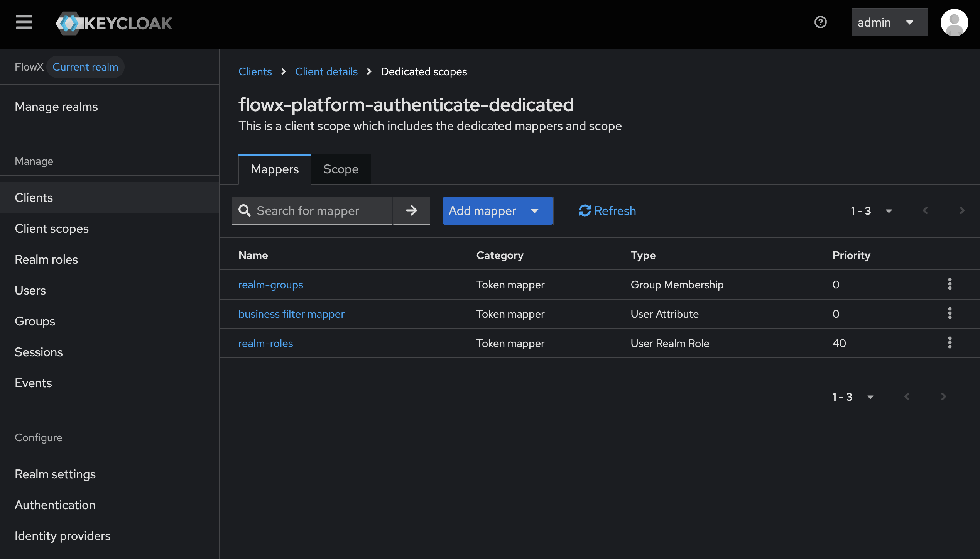Expand top pagination 1-3 per-page dropdown
980x559 pixels.
click(871, 211)
